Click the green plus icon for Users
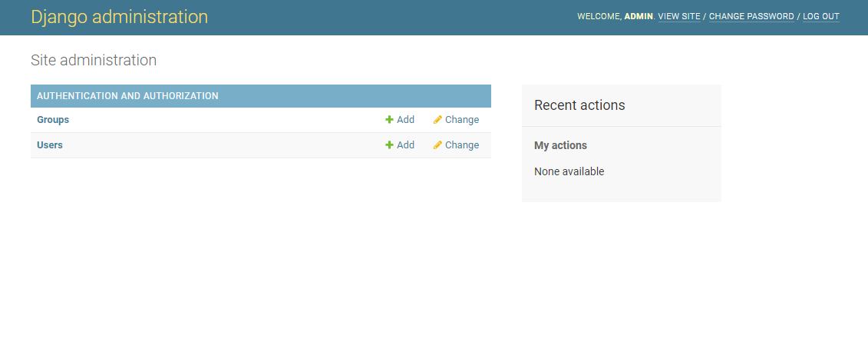 click(389, 145)
